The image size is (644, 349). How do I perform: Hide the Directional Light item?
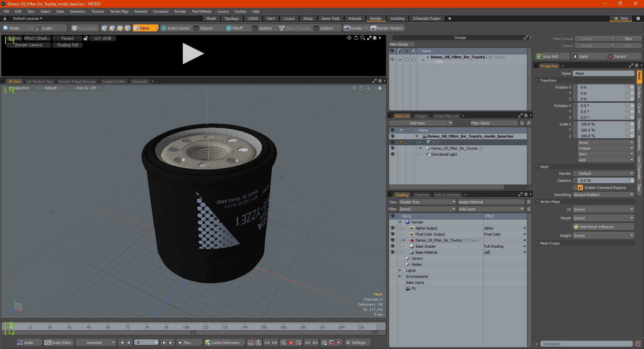click(x=392, y=154)
